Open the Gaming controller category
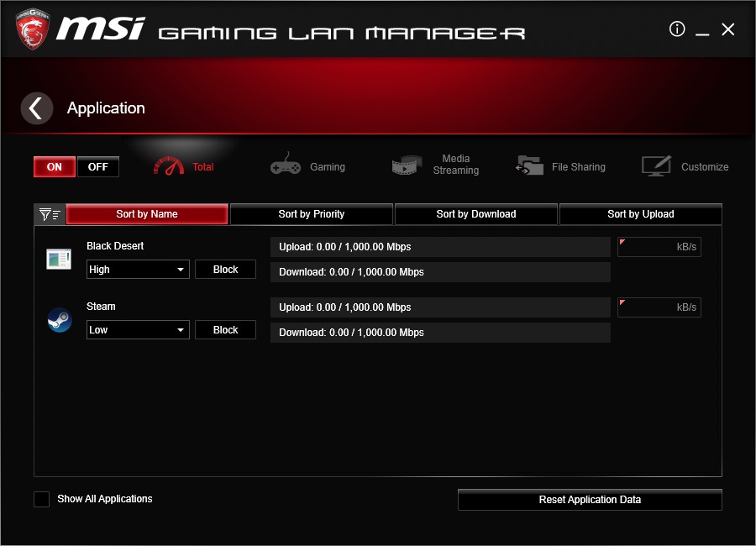Image resolution: width=756 pixels, height=546 pixels. (286, 165)
